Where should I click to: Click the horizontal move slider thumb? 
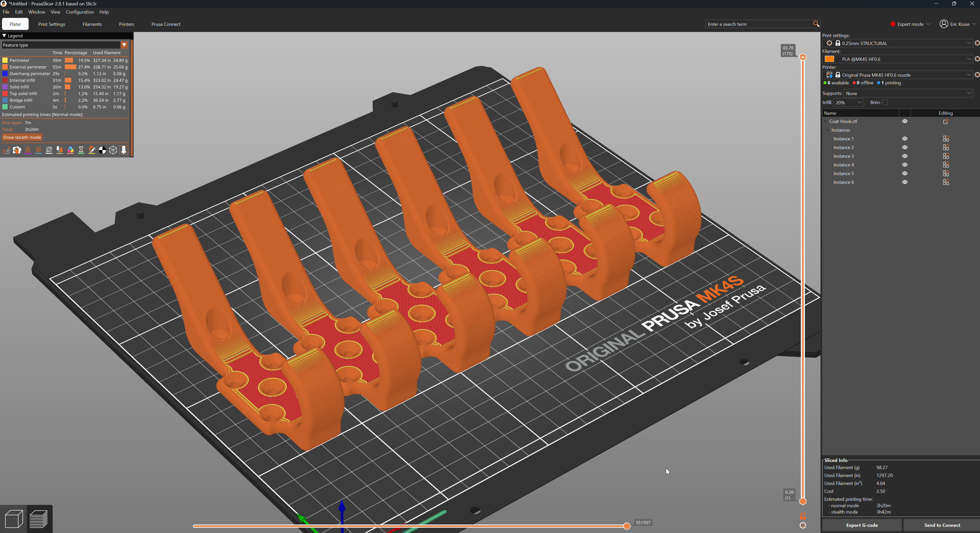pos(626,526)
